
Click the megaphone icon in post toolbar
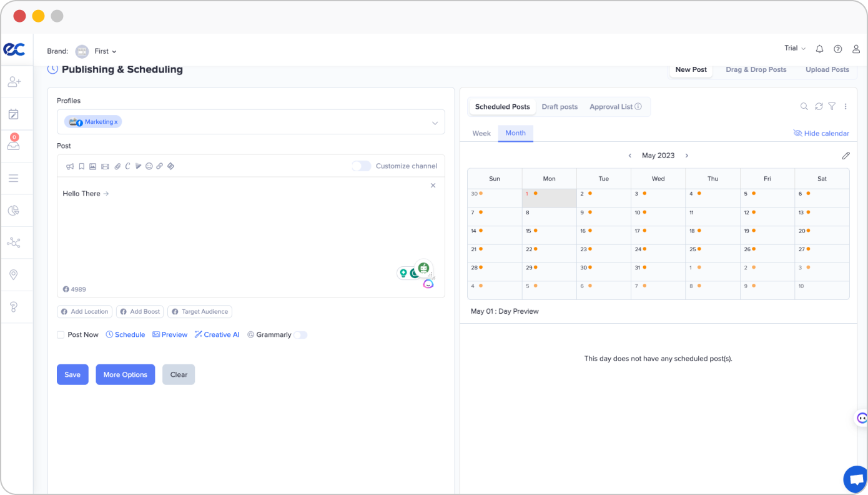(70, 166)
